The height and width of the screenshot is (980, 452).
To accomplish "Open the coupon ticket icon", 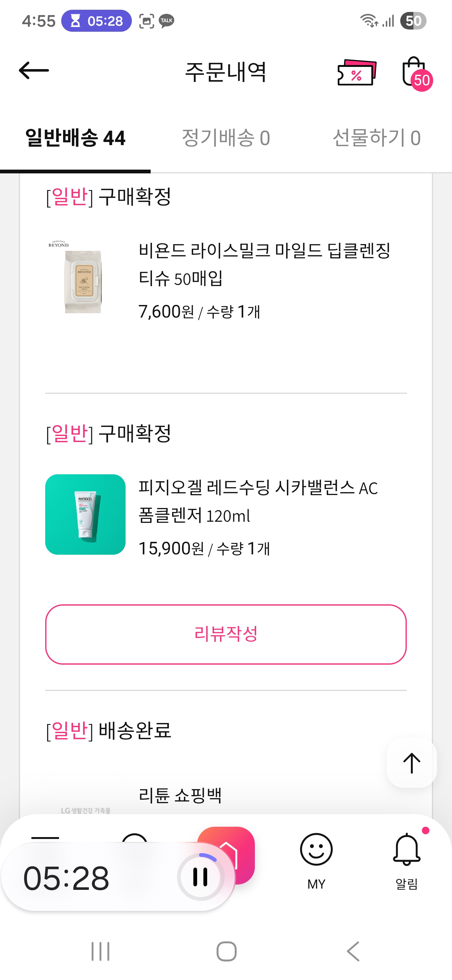I will tap(357, 72).
